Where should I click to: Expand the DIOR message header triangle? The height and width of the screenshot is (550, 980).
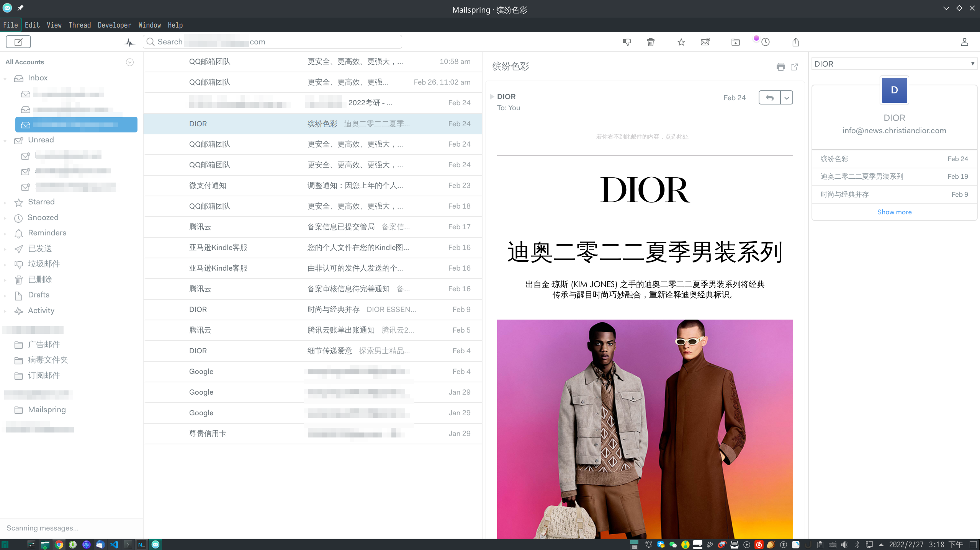point(492,96)
